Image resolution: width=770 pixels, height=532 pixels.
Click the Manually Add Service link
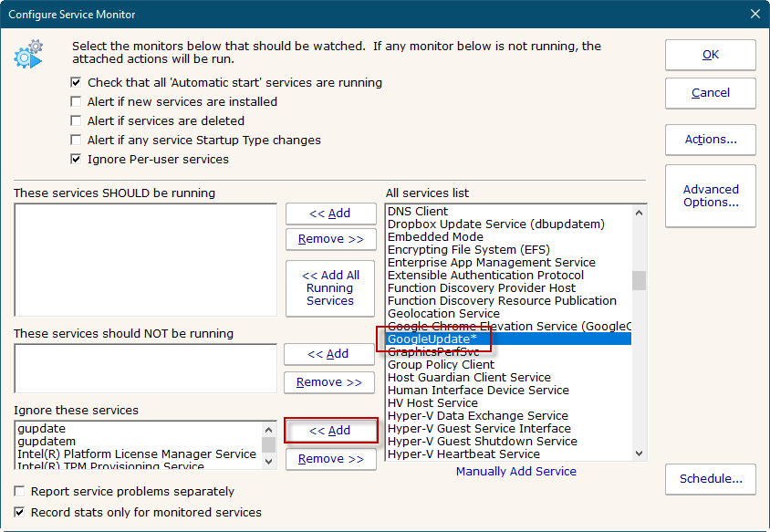[x=515, y=472]
